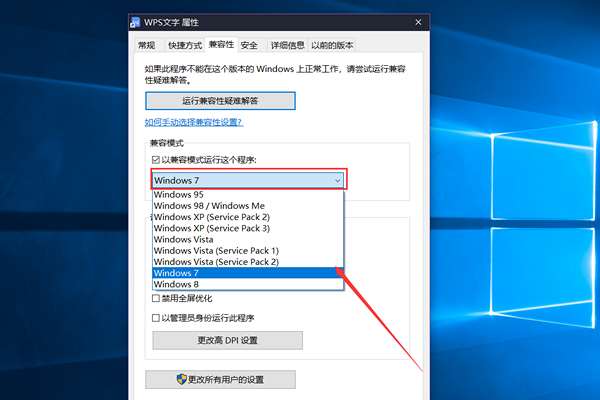
Task: Switch to the 快捷方式 tab
Action: [185, 45]
